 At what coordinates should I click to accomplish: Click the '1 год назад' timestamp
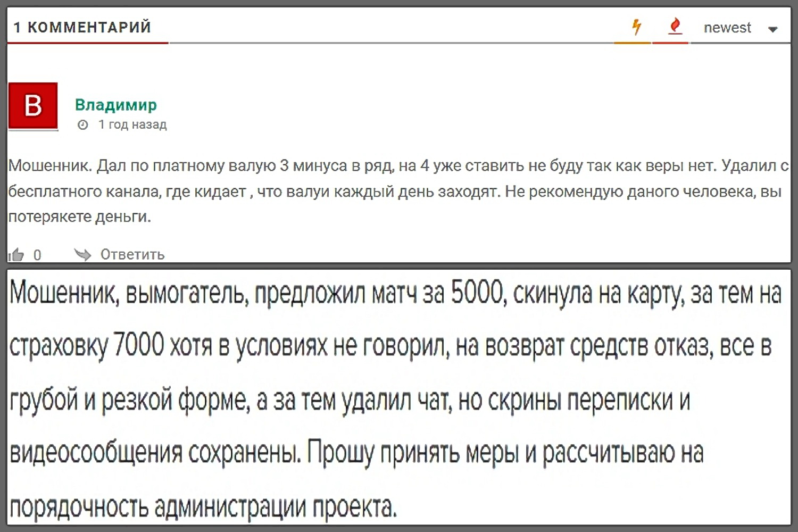point(132,124)
